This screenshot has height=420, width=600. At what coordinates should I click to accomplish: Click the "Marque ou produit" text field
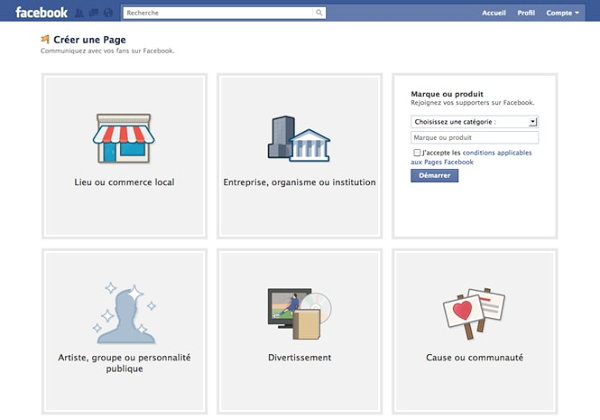coord(475,138)
